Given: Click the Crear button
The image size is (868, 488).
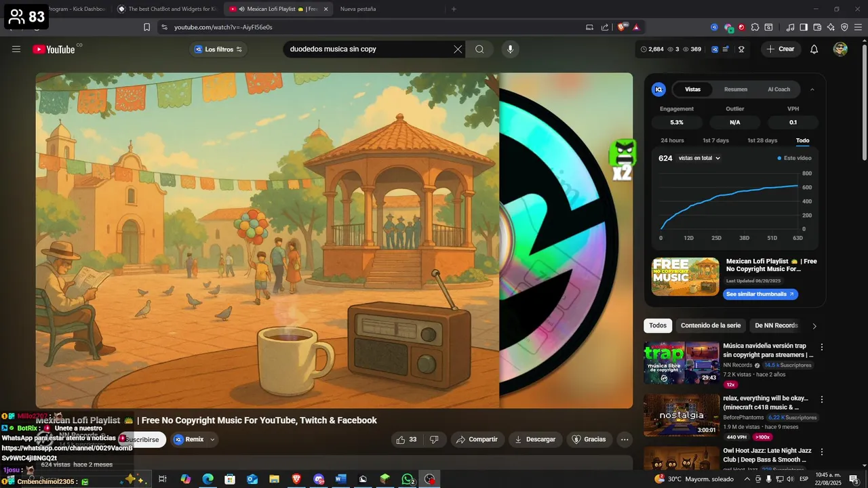Looking at the screenshot, I should (781, 49).
